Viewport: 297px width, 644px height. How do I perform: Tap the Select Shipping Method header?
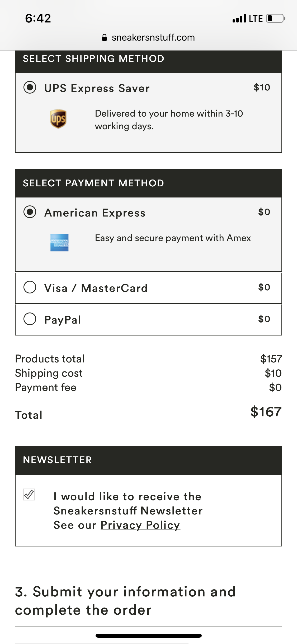click(x=93, y=59)
